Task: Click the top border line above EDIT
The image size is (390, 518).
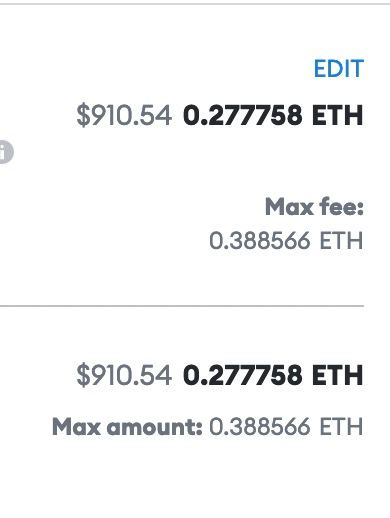Action: coord(195,4)
